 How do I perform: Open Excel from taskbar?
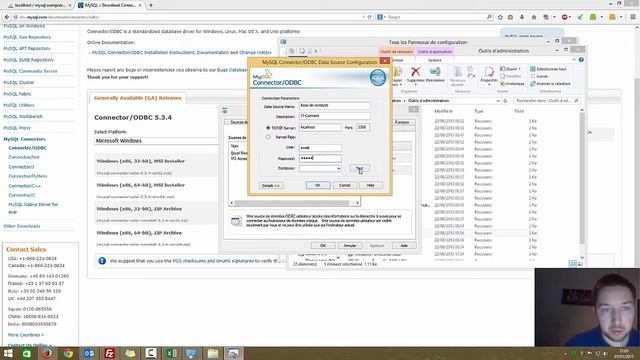pos(171,353)
